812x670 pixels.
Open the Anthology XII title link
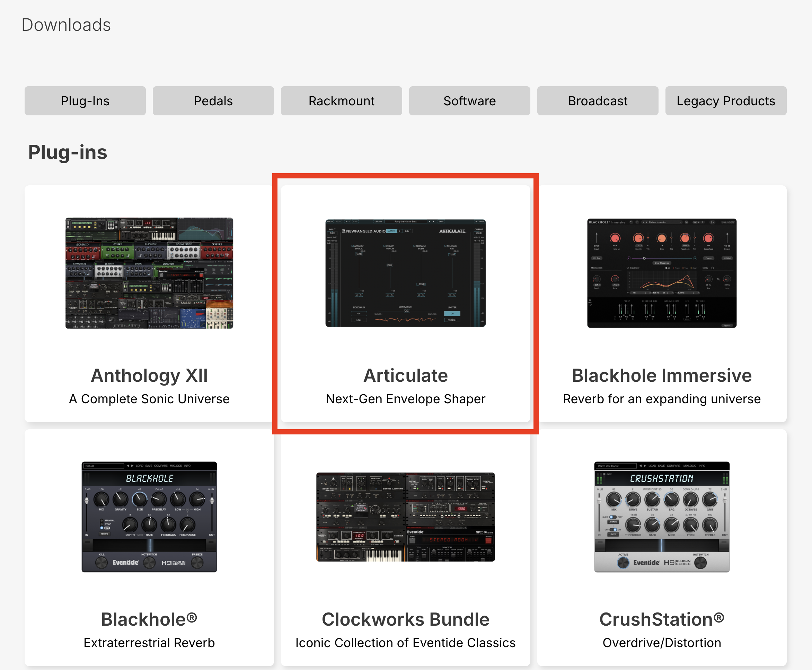coord(149,376)
